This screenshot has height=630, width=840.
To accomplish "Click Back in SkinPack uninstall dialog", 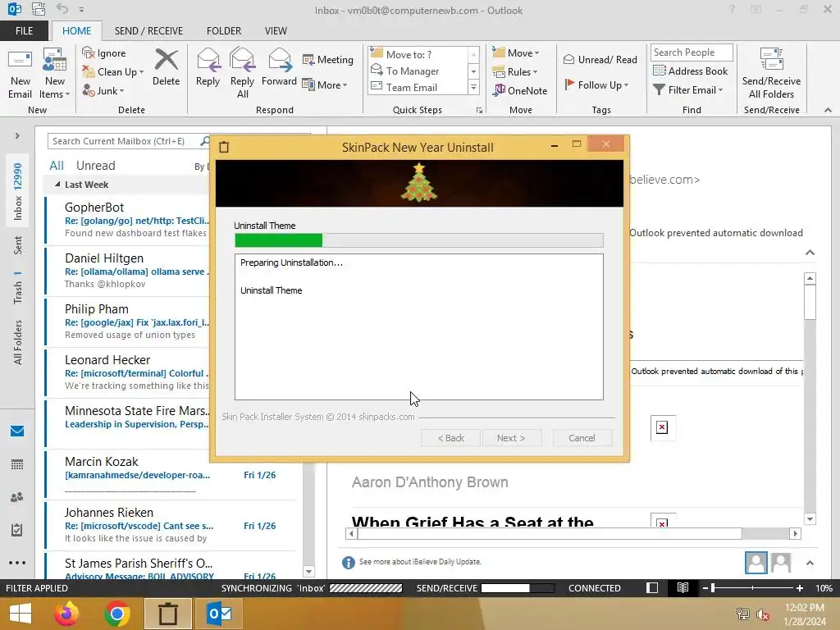I will pyautogui.click(x=451, y=438).
